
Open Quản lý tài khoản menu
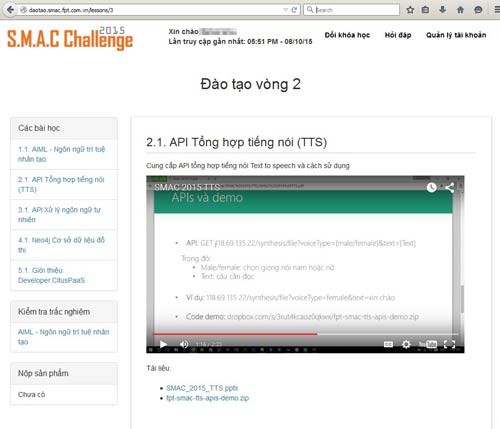pos(456,35)
